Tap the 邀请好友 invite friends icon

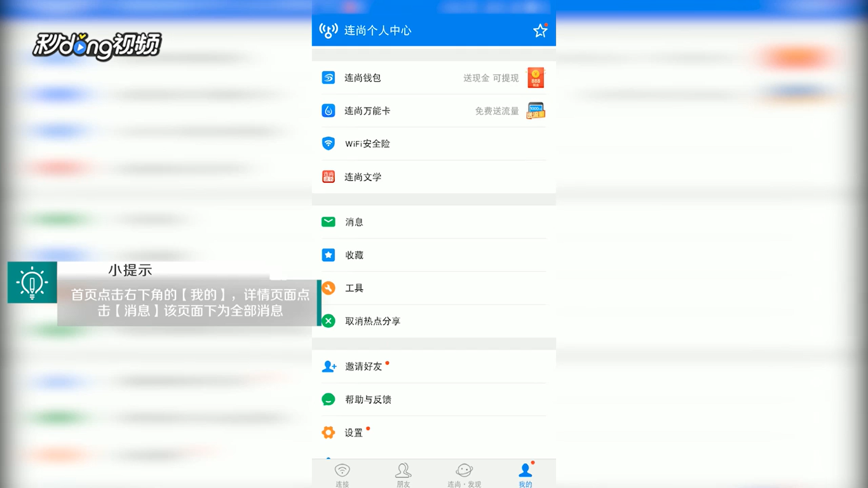[328, 366]
